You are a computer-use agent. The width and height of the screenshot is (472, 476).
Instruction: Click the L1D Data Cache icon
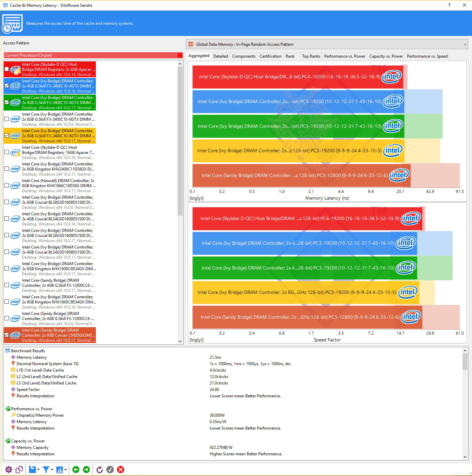pyautogui.click(x=13, y=370)
